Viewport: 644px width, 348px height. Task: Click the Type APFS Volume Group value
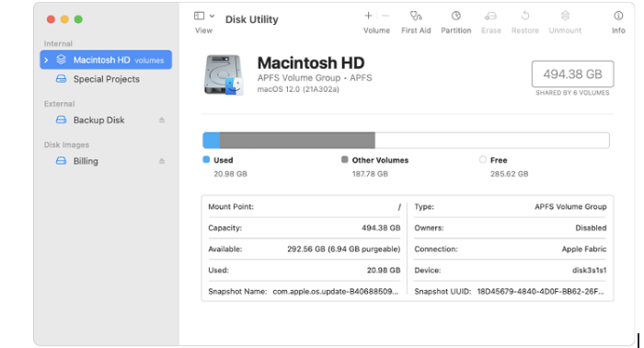pyautogui.click(x=570, y=206)
